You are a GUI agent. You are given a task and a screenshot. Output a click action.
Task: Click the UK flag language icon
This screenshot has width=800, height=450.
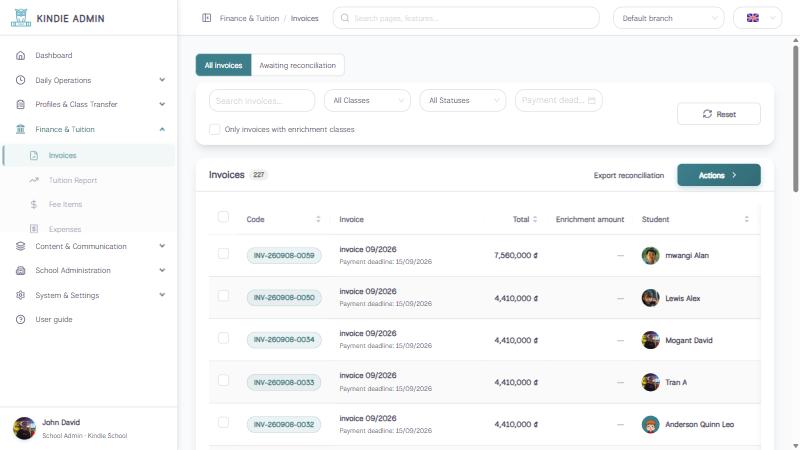coord(753,18)
